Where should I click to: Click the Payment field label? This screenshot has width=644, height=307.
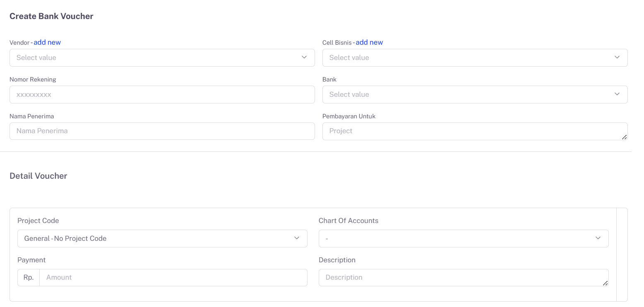pos(31,260)
